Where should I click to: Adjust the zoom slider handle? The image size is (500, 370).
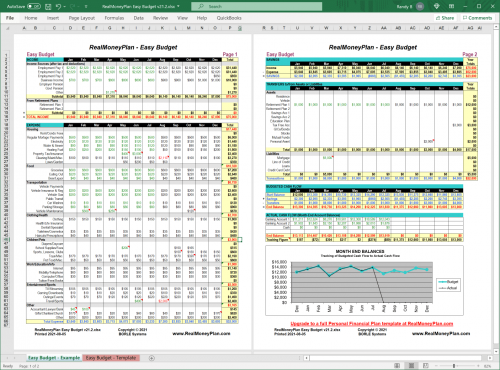click(454, 366)
